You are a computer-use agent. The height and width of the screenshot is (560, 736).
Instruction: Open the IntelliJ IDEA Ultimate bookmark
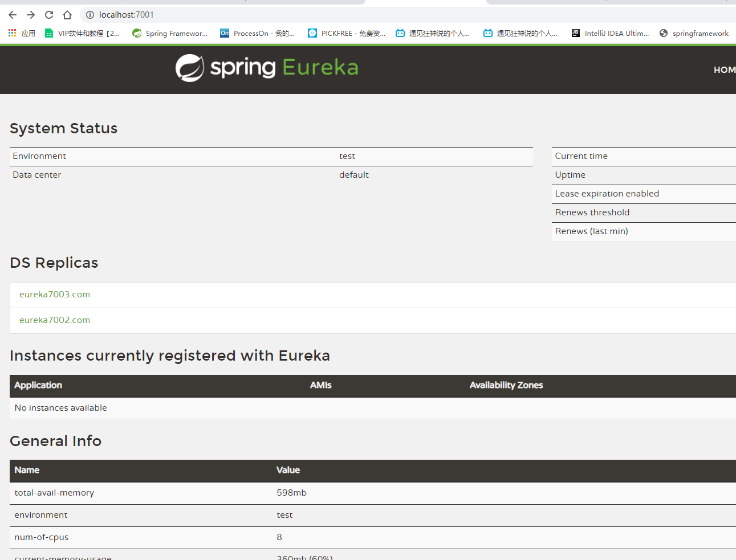[610, 33]
